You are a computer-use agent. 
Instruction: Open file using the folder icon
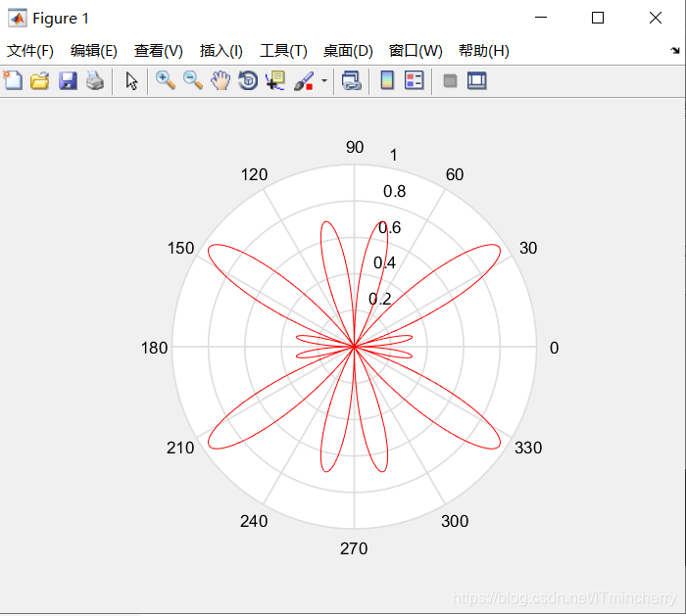coord(40,81)
